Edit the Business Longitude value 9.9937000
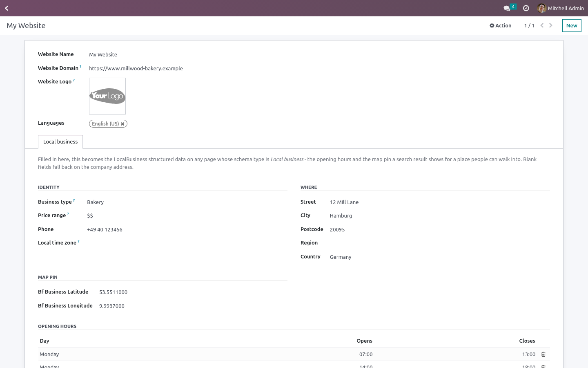Viewport: 588px width, 368px height. click(x=193, y=306)
